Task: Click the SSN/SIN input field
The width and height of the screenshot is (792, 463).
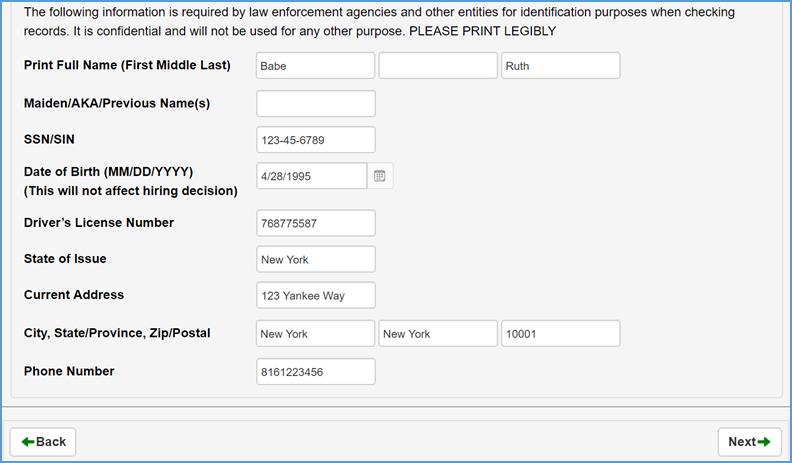Action: click(x=315, y=140)
